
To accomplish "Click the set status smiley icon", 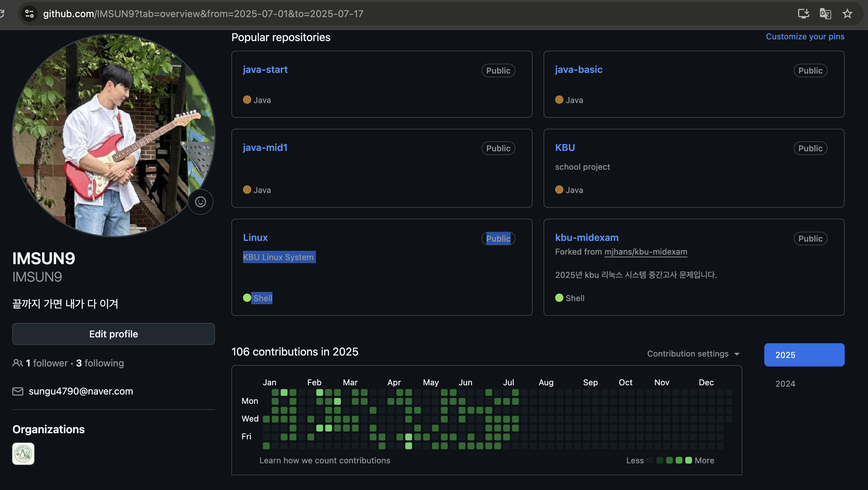I will point(201,202).
